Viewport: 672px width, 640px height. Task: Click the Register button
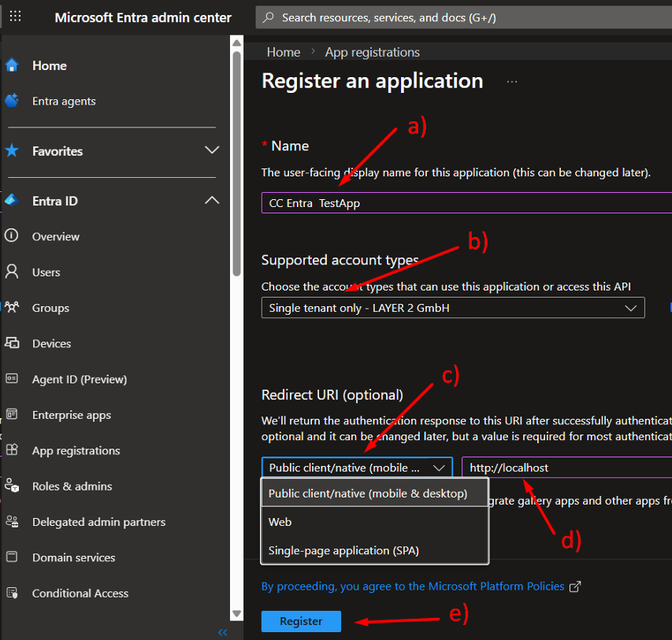point(301,621)
